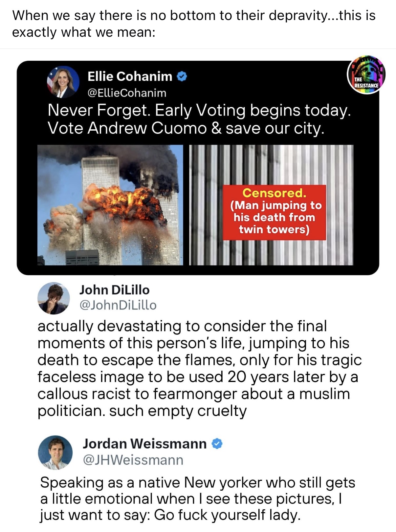This screenshot has width=396, height=532.
Task: Select the 'Never Forget. Early Voting' tweet text
Action: pos(199,119)
